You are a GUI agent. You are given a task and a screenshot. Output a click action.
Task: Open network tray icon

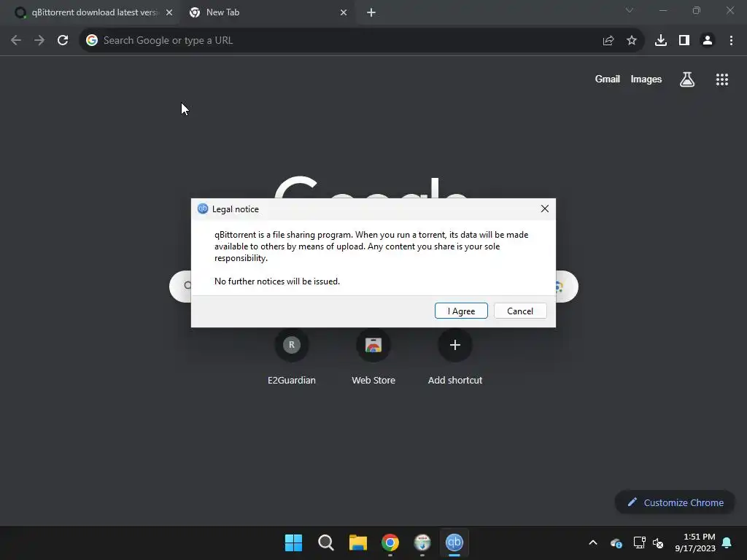click(x=639, y=542)
